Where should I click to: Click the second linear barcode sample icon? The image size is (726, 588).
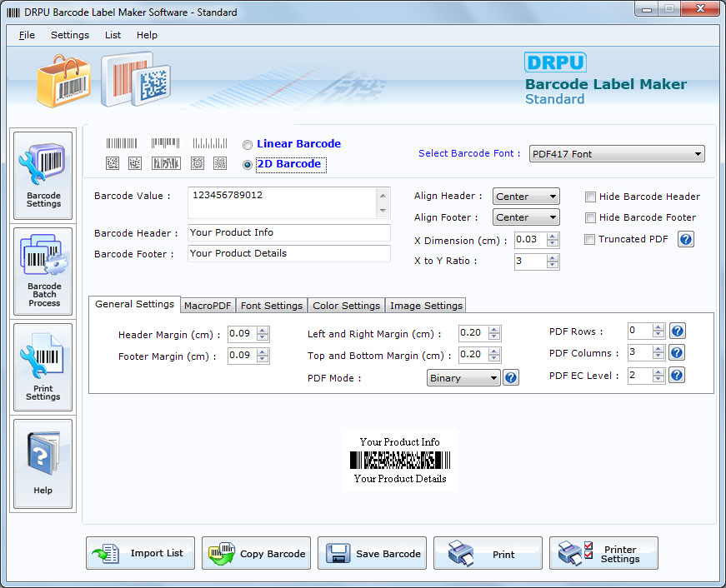165,143
